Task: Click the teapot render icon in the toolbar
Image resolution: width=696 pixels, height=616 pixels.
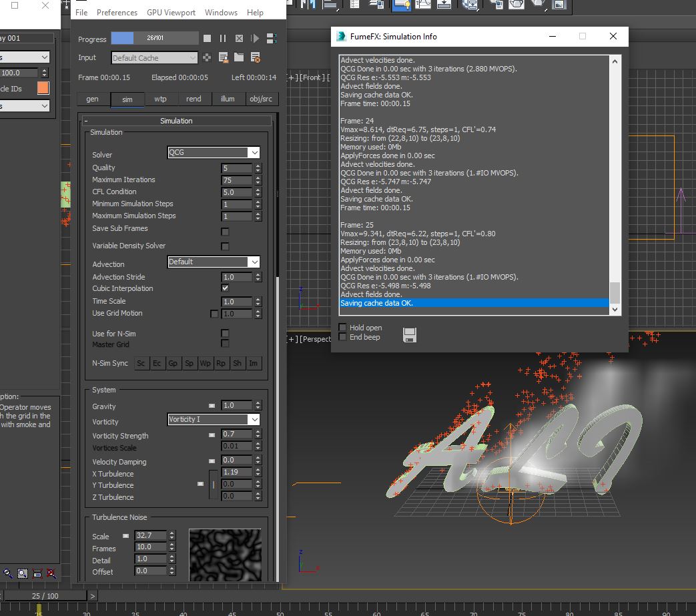Action: (516, 5)
